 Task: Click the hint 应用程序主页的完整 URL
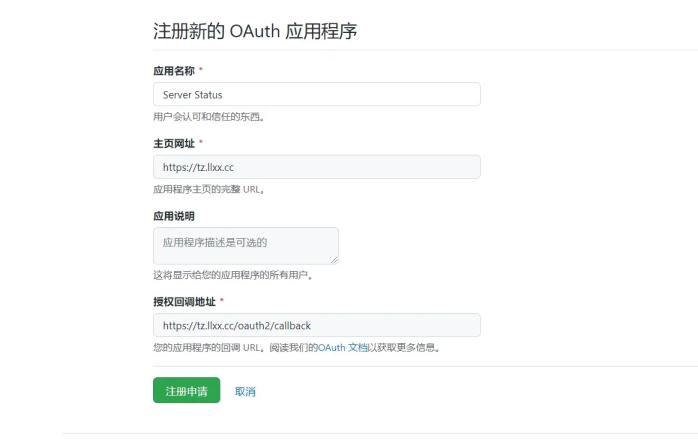pyautogui.click(x=209, y=189)
